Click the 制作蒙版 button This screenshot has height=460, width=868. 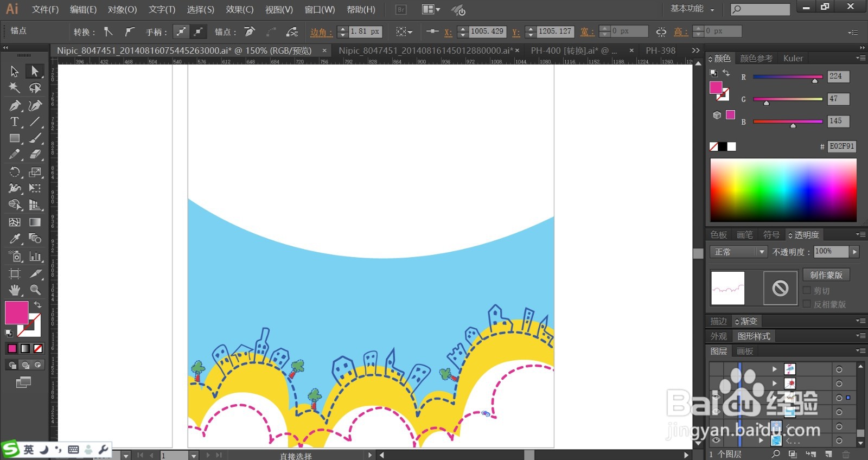(x=826, y=275)
